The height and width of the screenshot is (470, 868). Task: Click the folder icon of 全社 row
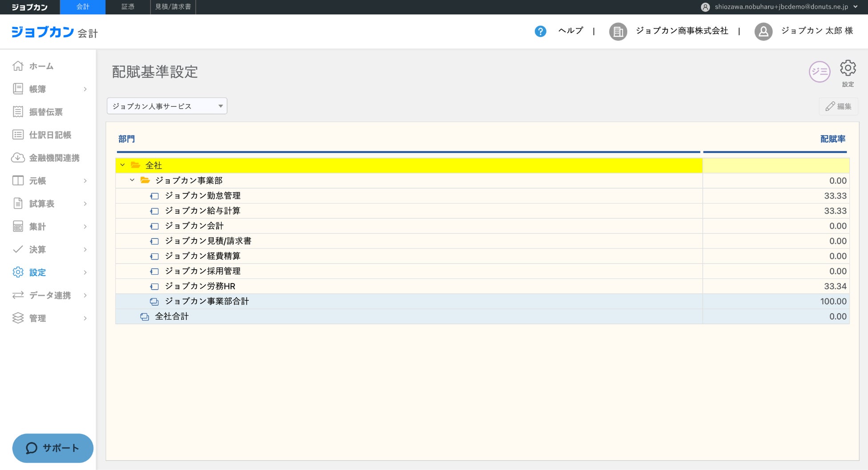pos(135,165)
